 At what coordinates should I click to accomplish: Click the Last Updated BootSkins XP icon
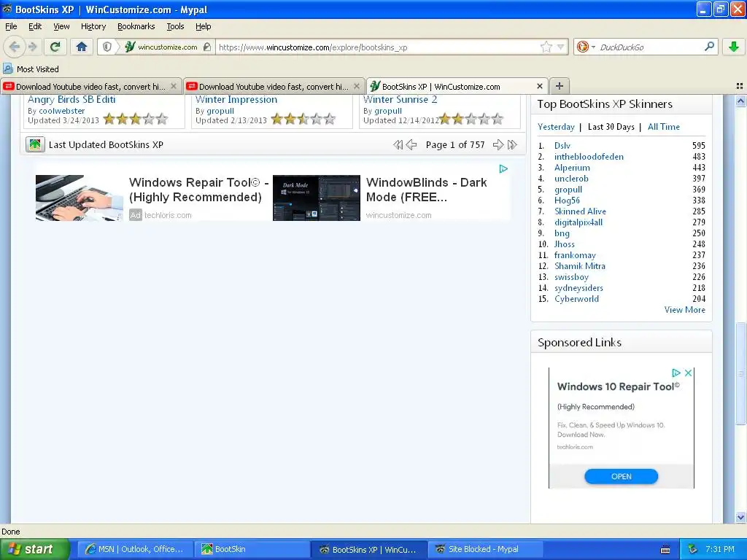(35, 144)
